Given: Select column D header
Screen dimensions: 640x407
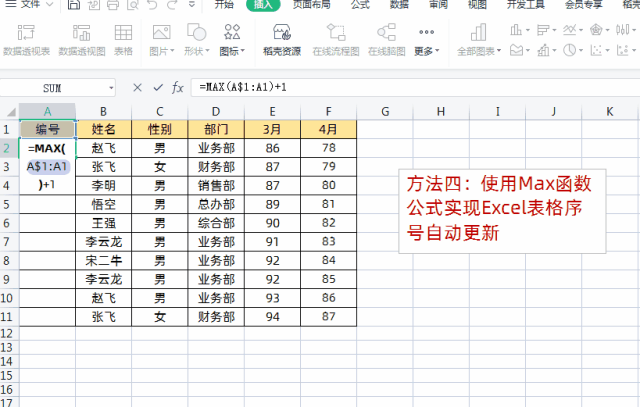Looking at the screenshot, I should pos(214,111).
